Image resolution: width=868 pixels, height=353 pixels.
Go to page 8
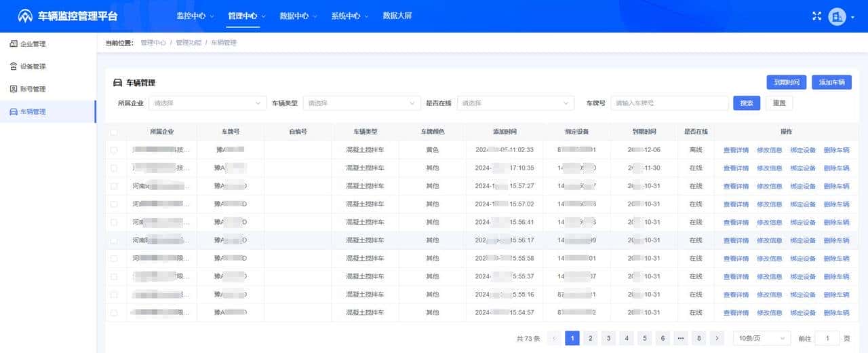tap(699, 338)
